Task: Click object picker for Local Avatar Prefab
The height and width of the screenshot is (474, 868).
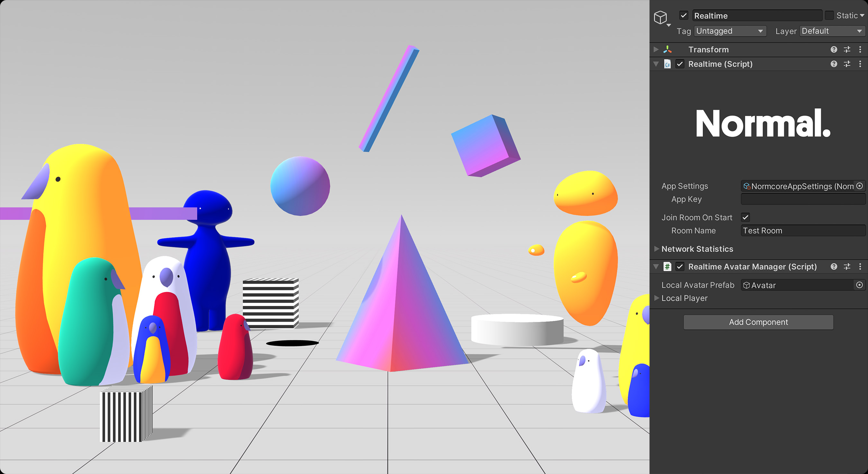Action: pos(860,285)
